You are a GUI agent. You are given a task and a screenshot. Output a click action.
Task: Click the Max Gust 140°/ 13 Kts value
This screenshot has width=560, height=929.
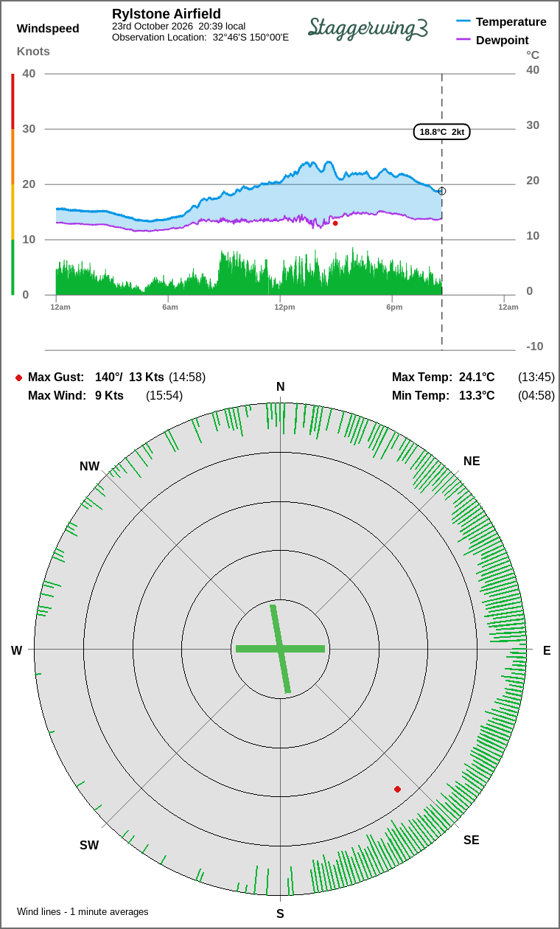click(x=130, y=377)
